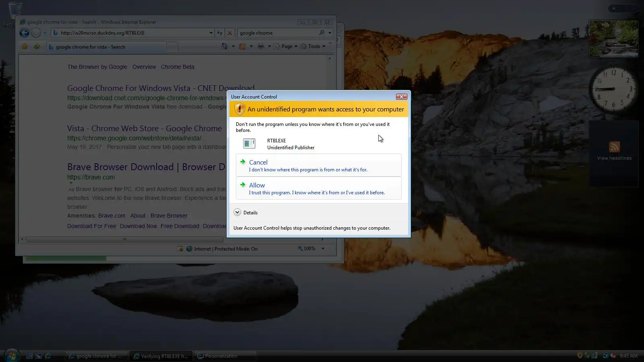Open a new blank tab in IE
The height and width of the screenshot is (362, 644).
(x=172, y=47)
